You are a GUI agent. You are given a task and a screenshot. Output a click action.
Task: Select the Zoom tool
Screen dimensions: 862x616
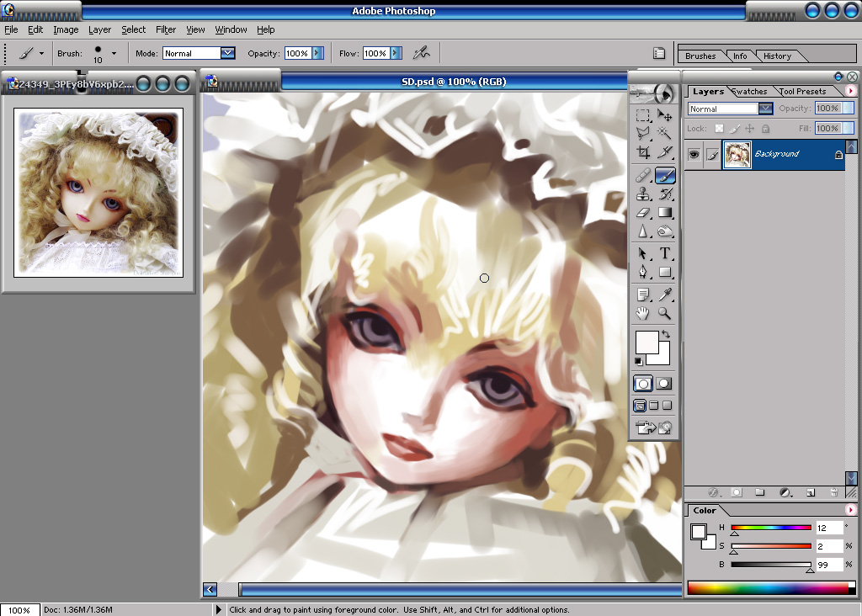(x=665, y=314)
